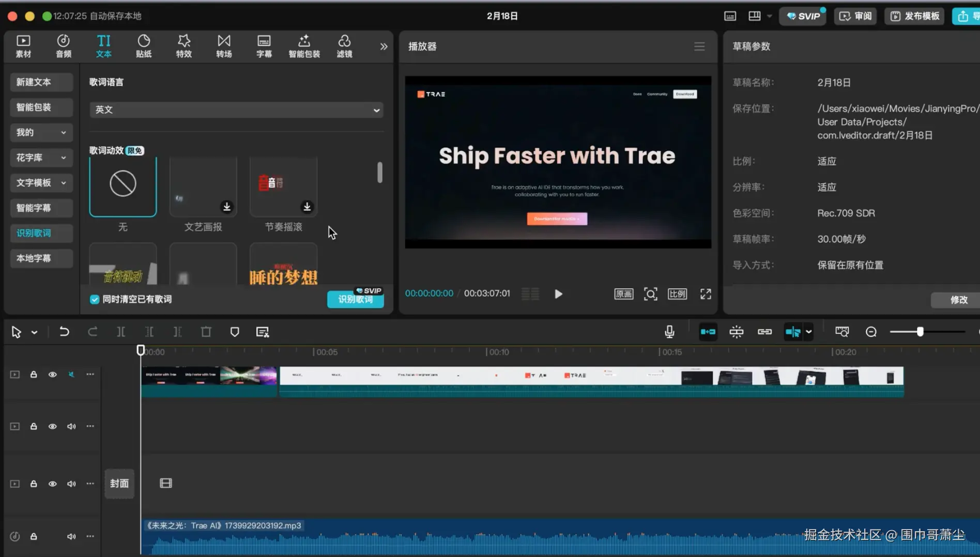Click the 发布模板 publish template button
The width and height of the screenshot is (980, 557).
click(915, 16)
